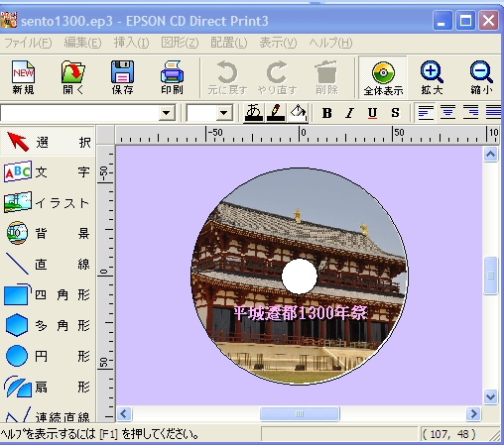This screenshot has height=445, width=504.
Task: Open the 図形(Z) menu
Action: pos(180,43)
